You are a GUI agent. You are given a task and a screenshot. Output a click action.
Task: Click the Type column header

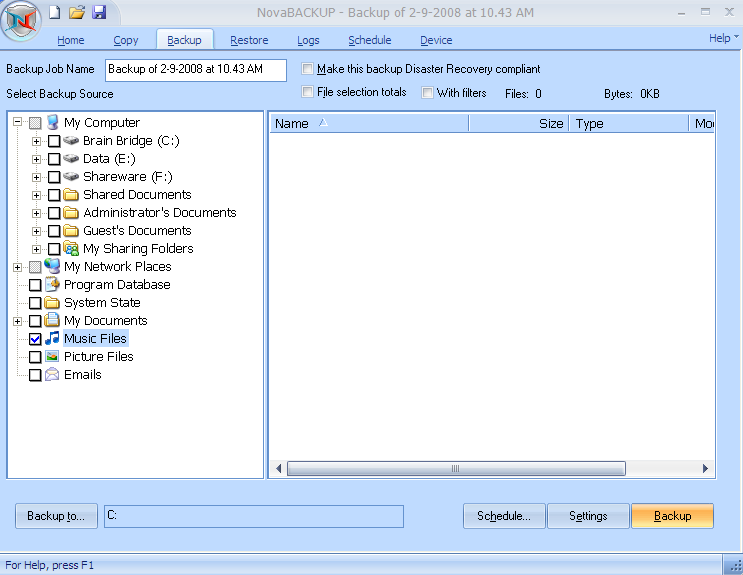coord(629,123)
